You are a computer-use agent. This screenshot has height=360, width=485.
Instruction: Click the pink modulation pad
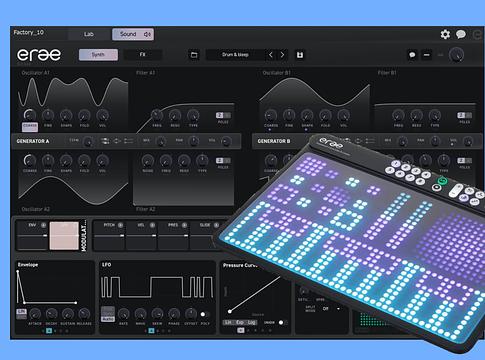coord(64,236)
